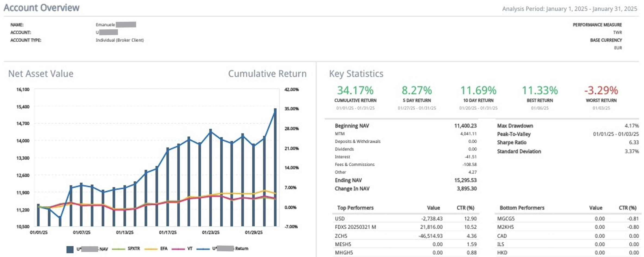Click the Key Statistics section title
Image resolution: width=644 pixels, height=257 pixels.
click(x=356, y=74)
